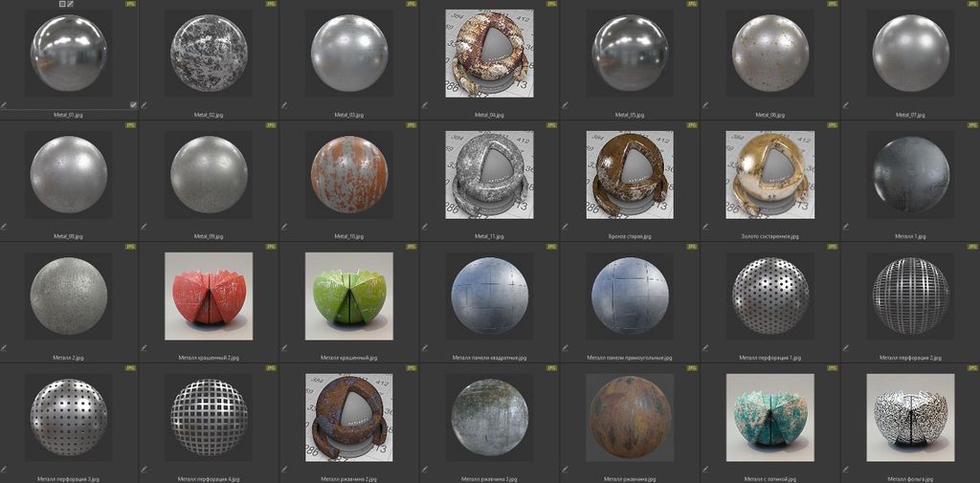Click the pencil icon for Металл перфорация 1.jpg

[704, 348]
